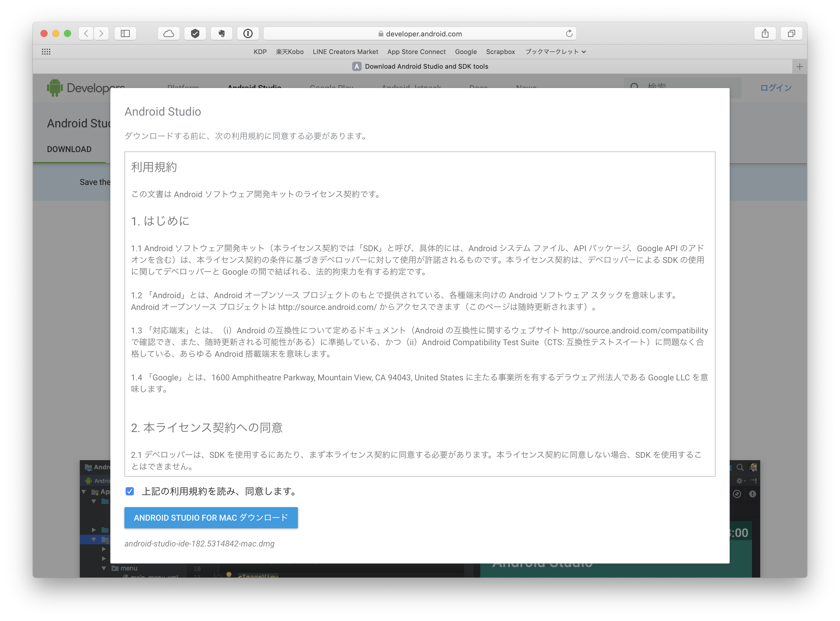Click the Evernote elephant extension icon
Viewport: 840px width, 621px height.
point(221,33)
